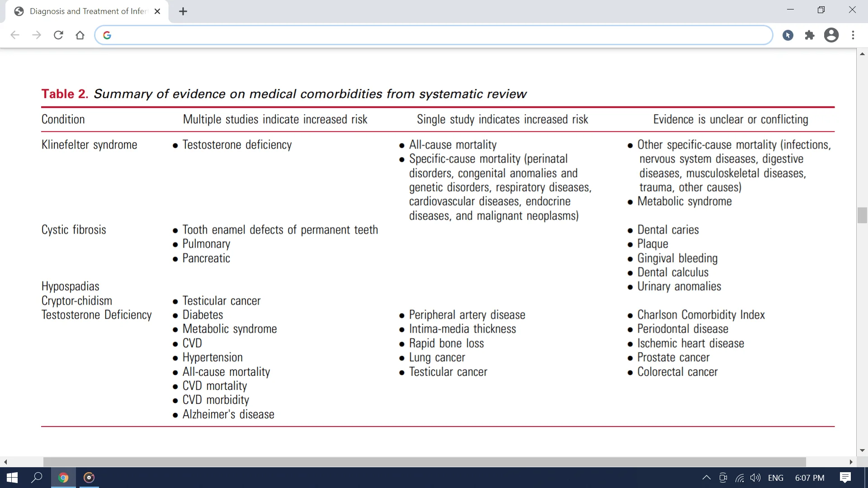Click the Table 2 title text
This screenshot has height=488, width=868.
[x=284, y=94]
